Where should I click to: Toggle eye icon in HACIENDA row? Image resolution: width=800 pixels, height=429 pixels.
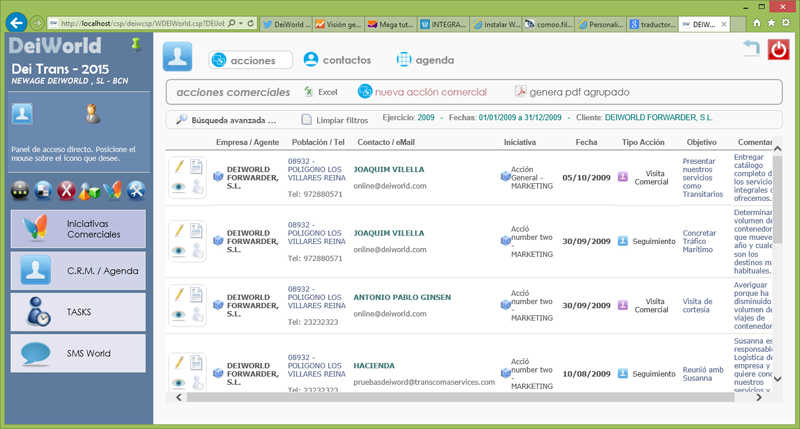tap(179, 383)
